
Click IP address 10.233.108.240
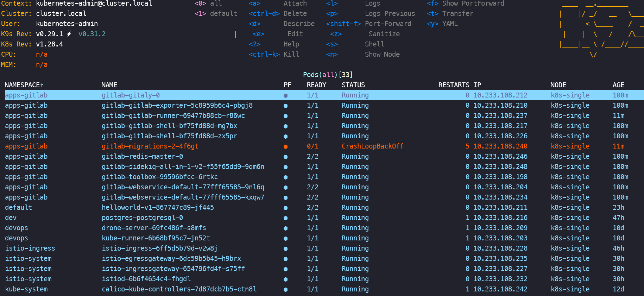pos(500,146)
